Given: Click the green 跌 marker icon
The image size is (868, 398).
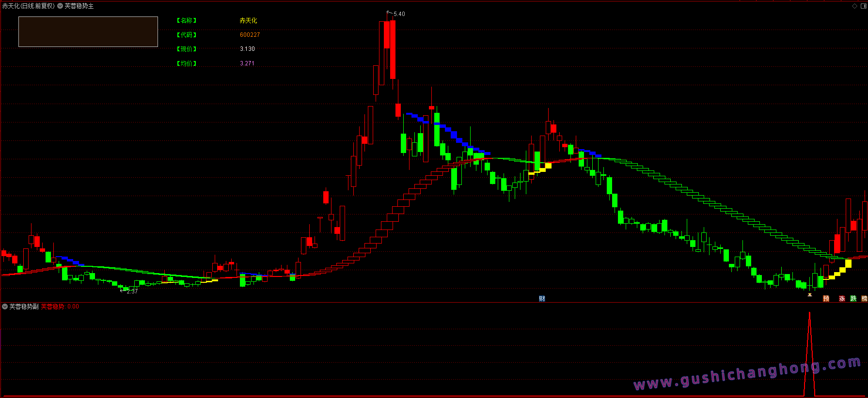Looking at the screenshot, I should (x=853, y=299).
